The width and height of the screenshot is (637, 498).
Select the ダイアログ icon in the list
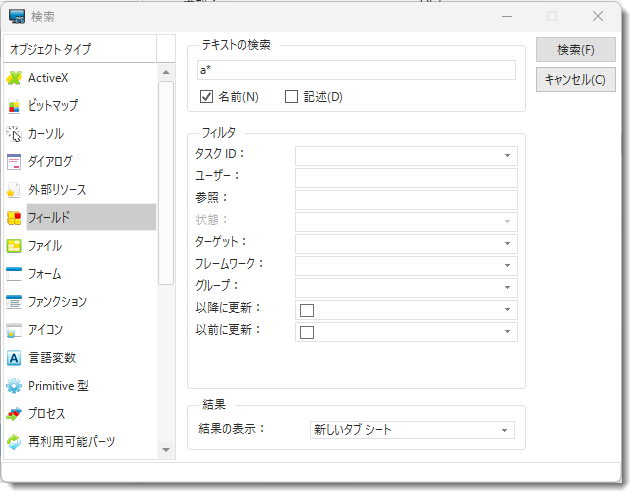(14, 162)
